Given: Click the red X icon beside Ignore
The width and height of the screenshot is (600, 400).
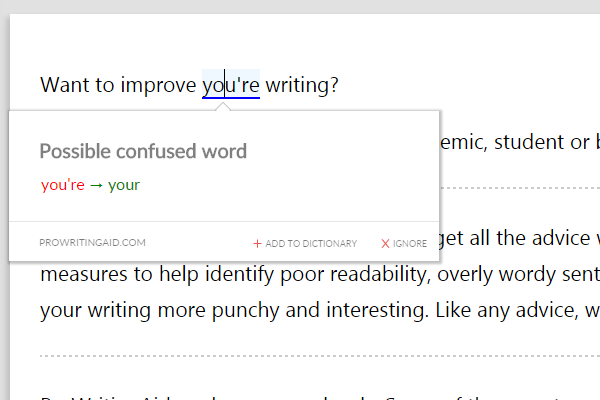Looking at the screenshot, I should [385, 243].
